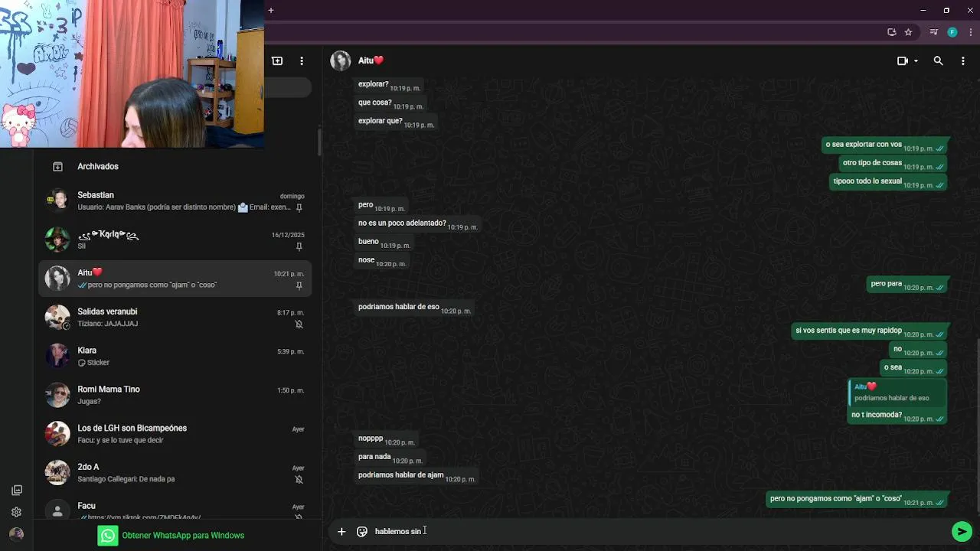
Task: Click pin icon on Aitu chat
Action: (x=299, y=285)
